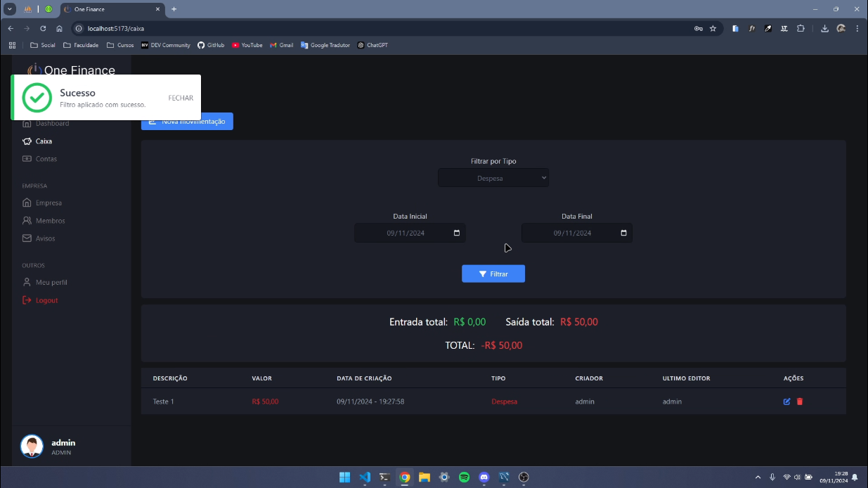This screenshot has height=488, width=868.
Task: Open OBS Studio from the taskbar
Action: tap(524, 477)
